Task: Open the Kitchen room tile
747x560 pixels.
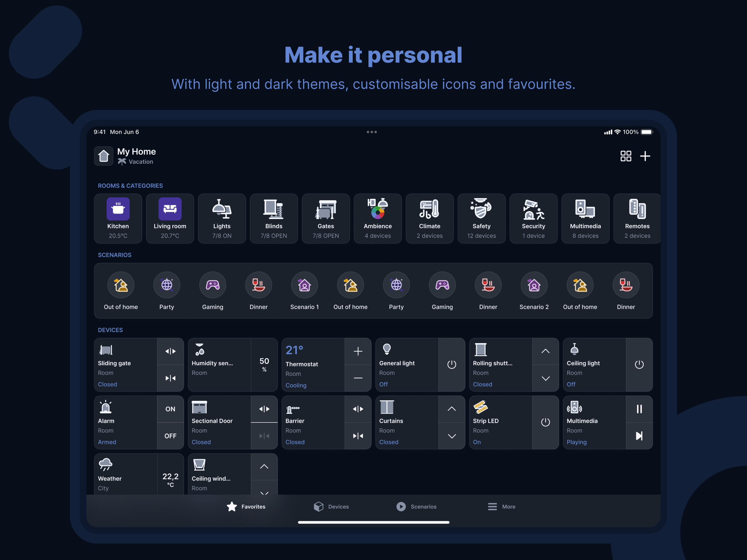Action: coord(118,218)
